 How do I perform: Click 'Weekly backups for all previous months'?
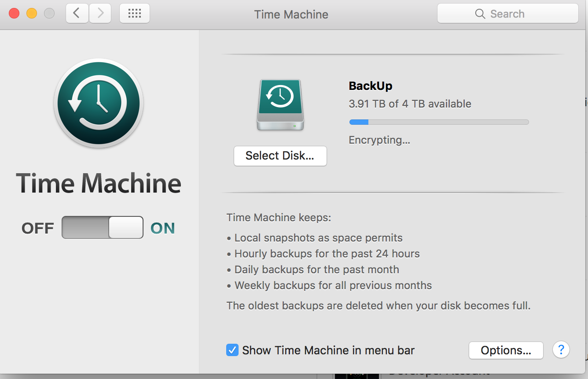pos(333,286)
